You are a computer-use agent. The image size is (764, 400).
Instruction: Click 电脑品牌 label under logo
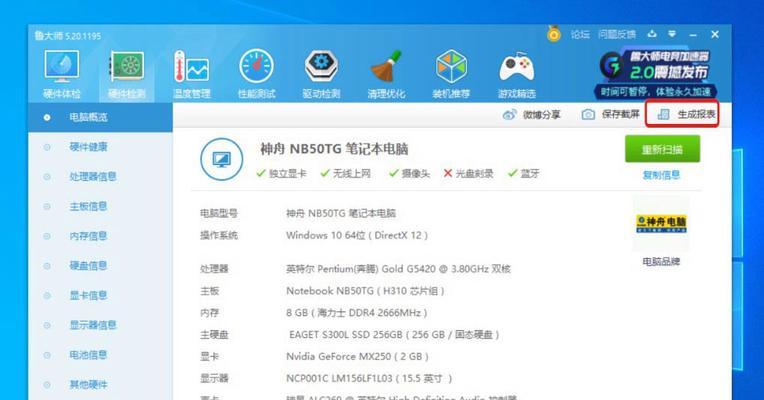tap(661, 262)
